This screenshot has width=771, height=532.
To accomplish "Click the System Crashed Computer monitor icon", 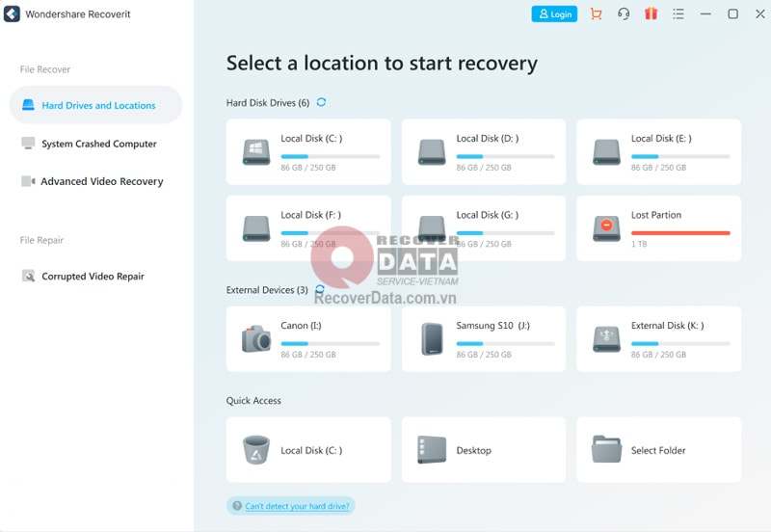I will point(28,143).
